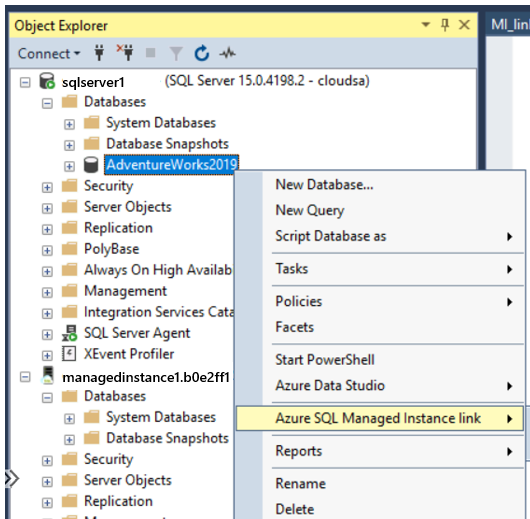The image size is (530, 519).
Task: Toggle the Object Explorer pin auto-hide icon
Action: pos(445,25)
